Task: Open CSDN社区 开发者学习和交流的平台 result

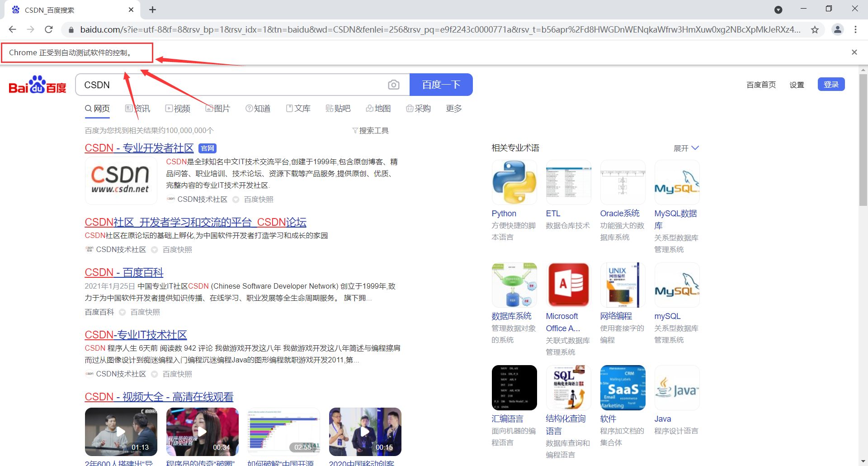Action: point(195,222)
